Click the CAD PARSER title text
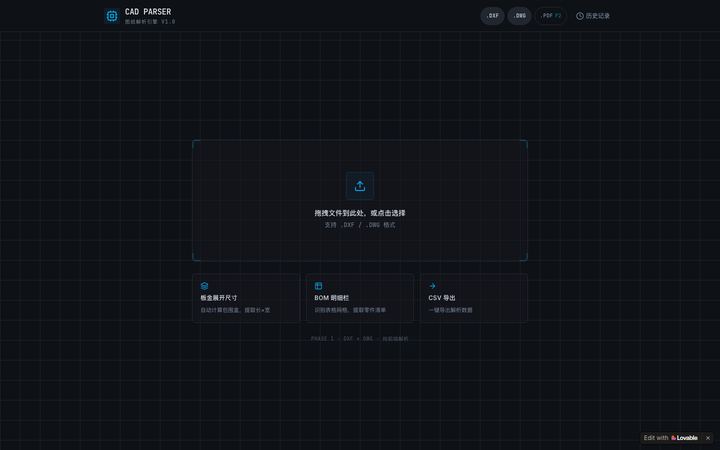The height and width of the screenshot is (450, 720). [x=148, y=12]
